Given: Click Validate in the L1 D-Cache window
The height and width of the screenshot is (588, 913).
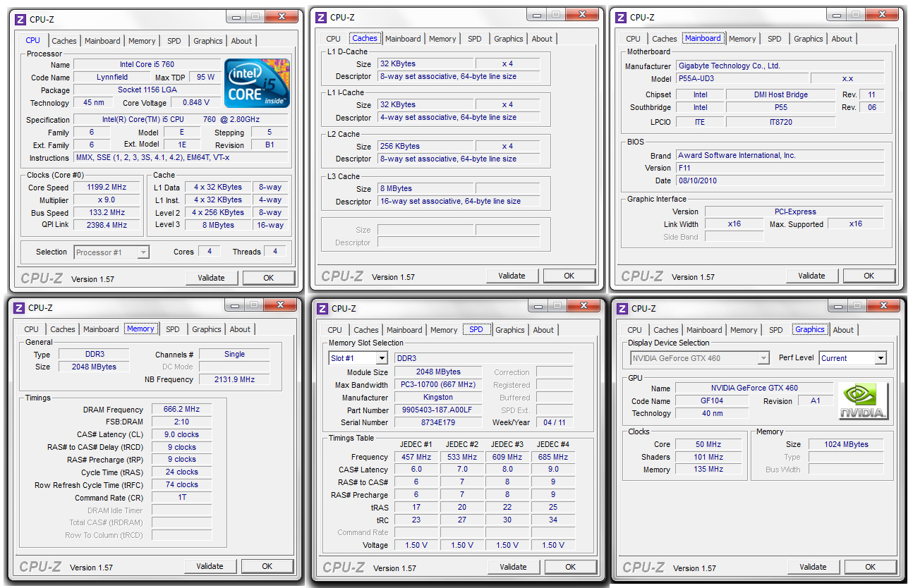Looking at the screenshot, I should pyautogui.click(x=512, y=276).
